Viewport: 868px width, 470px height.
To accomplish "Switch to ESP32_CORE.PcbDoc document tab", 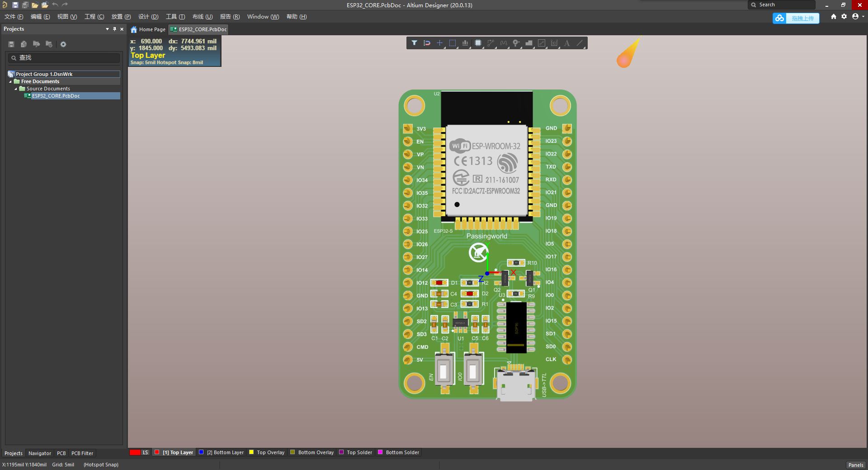I will coord(198,29).
